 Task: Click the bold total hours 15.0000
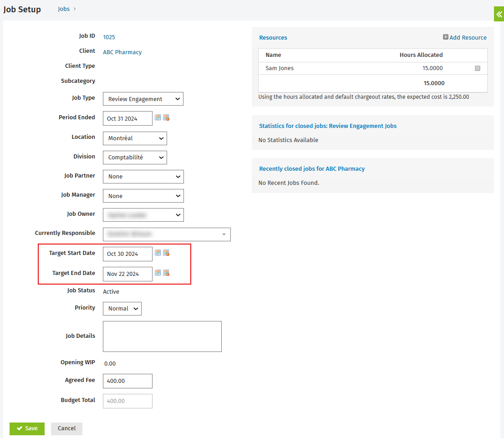[434, 83]
